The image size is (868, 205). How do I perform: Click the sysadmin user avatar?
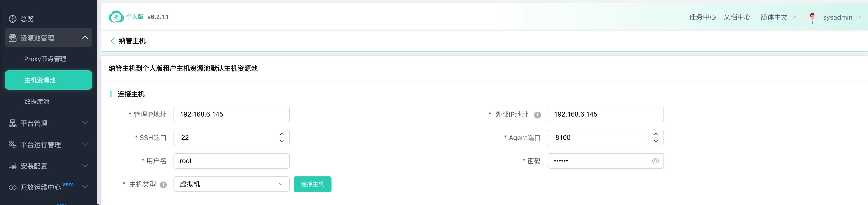click(812, 17)
